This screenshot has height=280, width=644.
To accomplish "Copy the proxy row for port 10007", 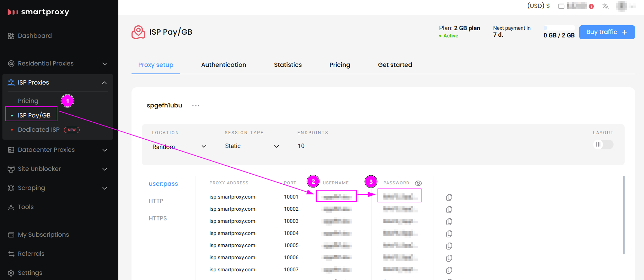I will pyautogui.click(x=449, y=270).
